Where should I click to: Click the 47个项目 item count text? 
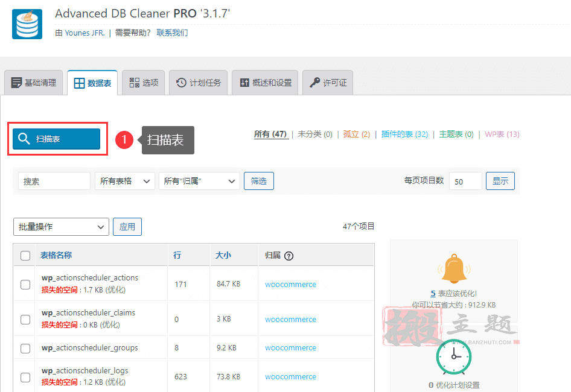359,226
